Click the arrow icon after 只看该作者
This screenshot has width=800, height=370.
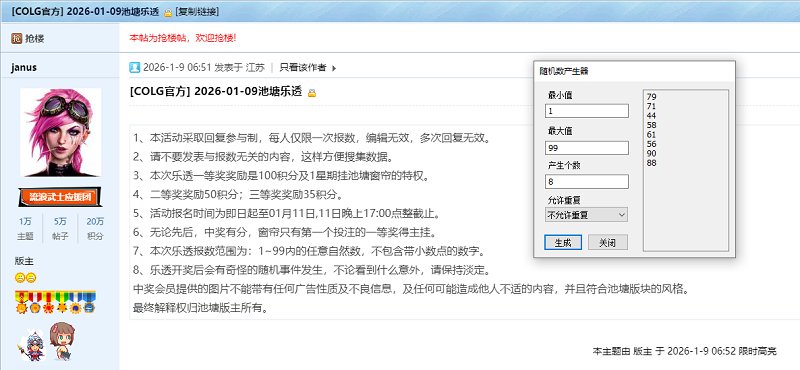point(334,68)
